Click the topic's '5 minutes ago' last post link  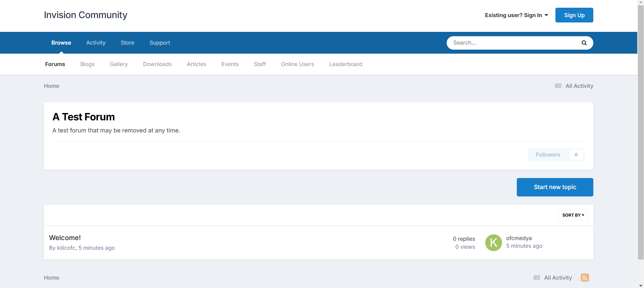pyautogui.click(x=524, y=246)
